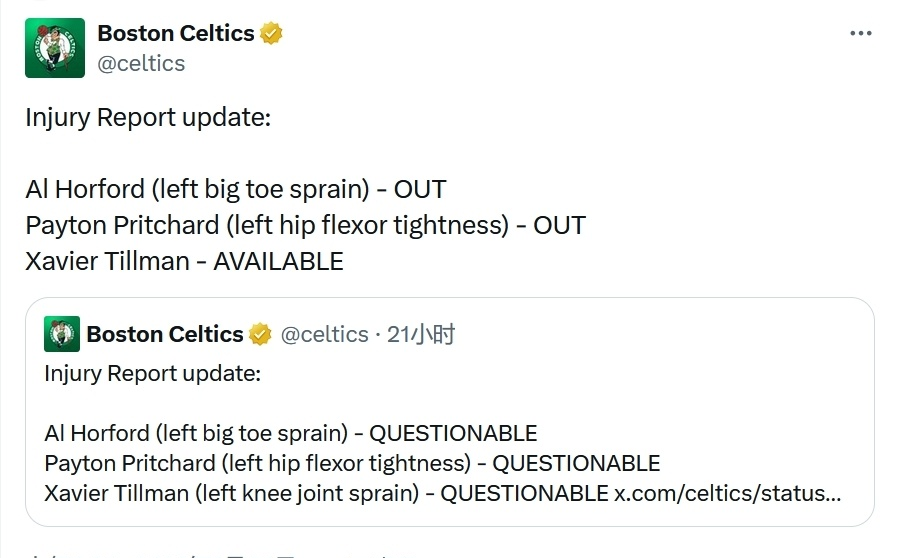The image size is (897, 558).
Task: Open the Boston Celtics profile from the top display name
Action: pyautogui.click(x=175, y=33)
